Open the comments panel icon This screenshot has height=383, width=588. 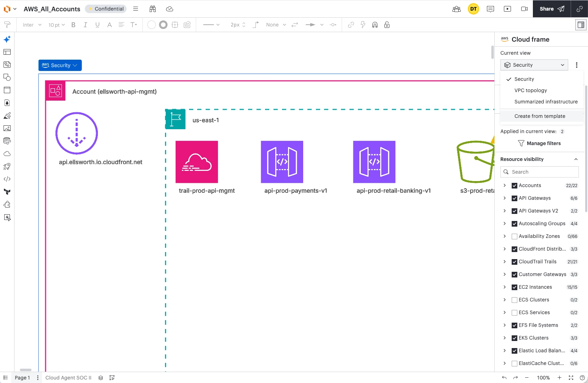(x=490, y=9)
